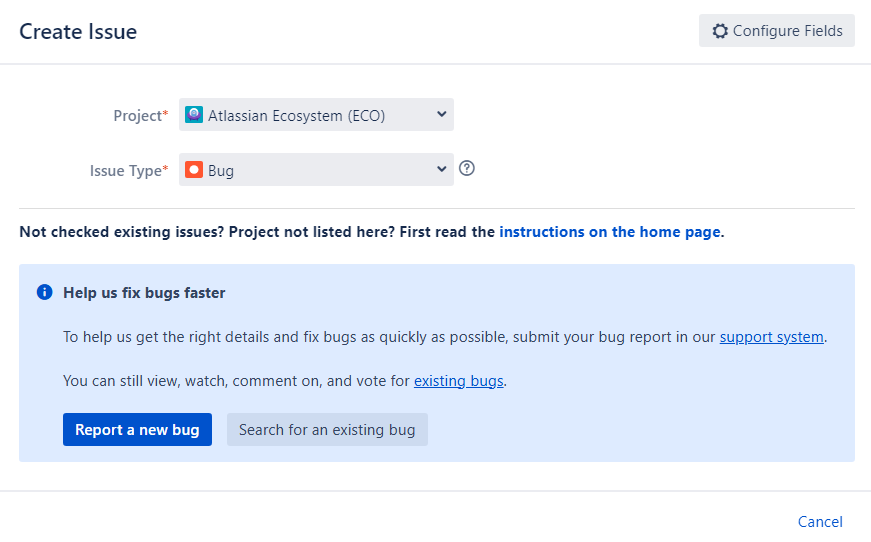Screen dimensions: 871x542
Task: Visit the existing bugs link
Action: click(x=458, y=381)
